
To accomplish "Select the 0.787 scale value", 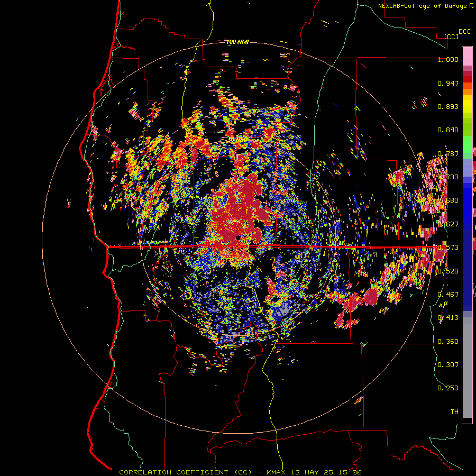I will tap(448, 153).
